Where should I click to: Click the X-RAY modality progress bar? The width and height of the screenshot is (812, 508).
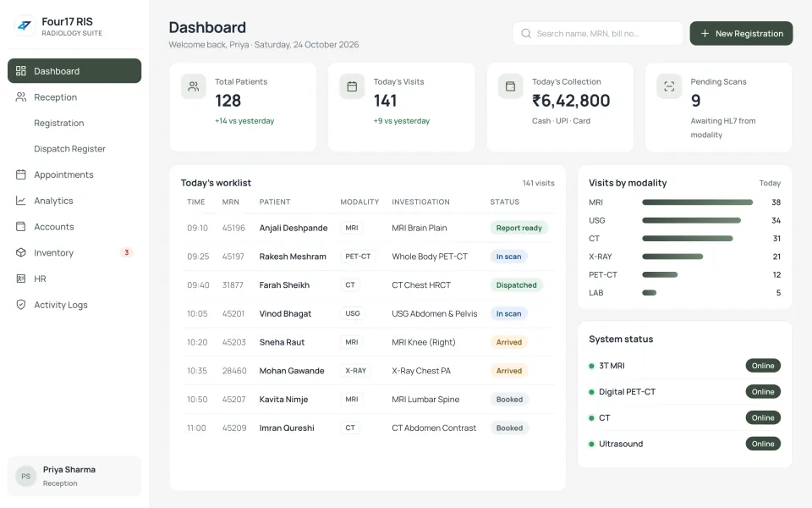(x=672, y=257)
